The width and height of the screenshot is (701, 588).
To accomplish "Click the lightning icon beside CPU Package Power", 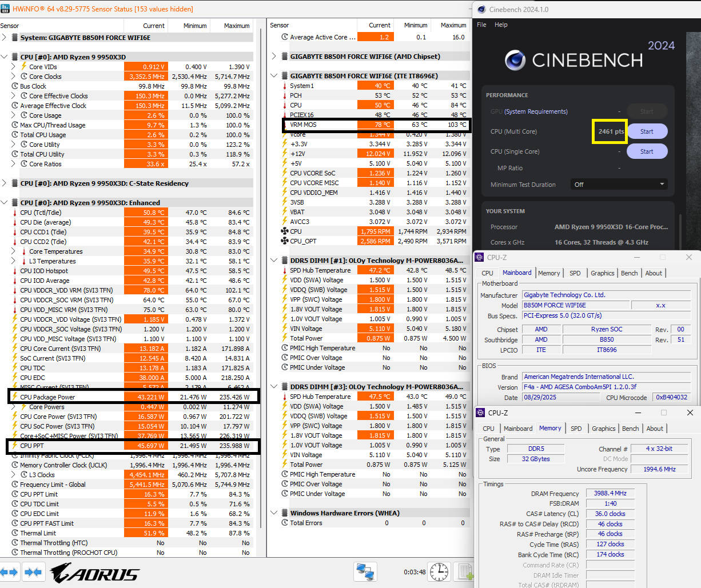I will pyautogui.click(x=15, y=397).
